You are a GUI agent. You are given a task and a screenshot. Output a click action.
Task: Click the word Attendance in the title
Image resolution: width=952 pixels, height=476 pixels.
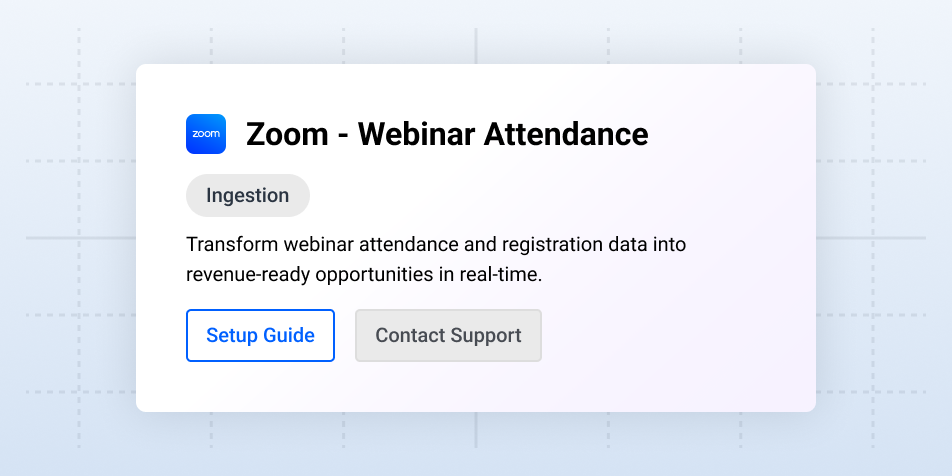point(566,134)
